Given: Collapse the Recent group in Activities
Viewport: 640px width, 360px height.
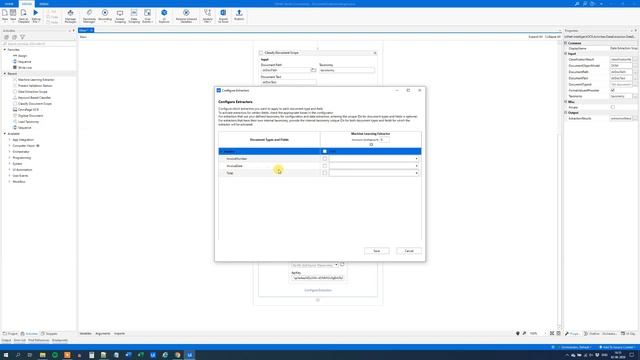Looking at the screenshot, I should (x=5, y=74).
